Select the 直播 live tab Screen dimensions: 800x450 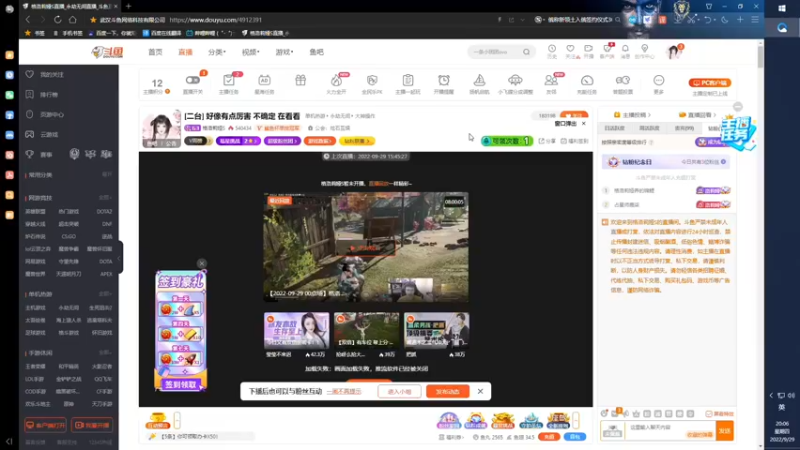pyautogui.click(x=185, y=52)
